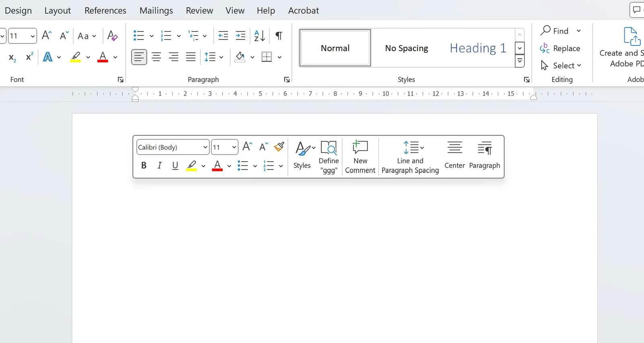Screen dimensions: 644x343
Task: Apply superscript formatting
Action: coord(29,57)
